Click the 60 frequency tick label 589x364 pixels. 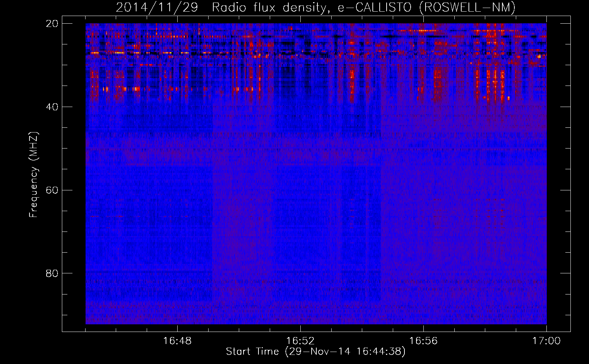pos(52,190)
